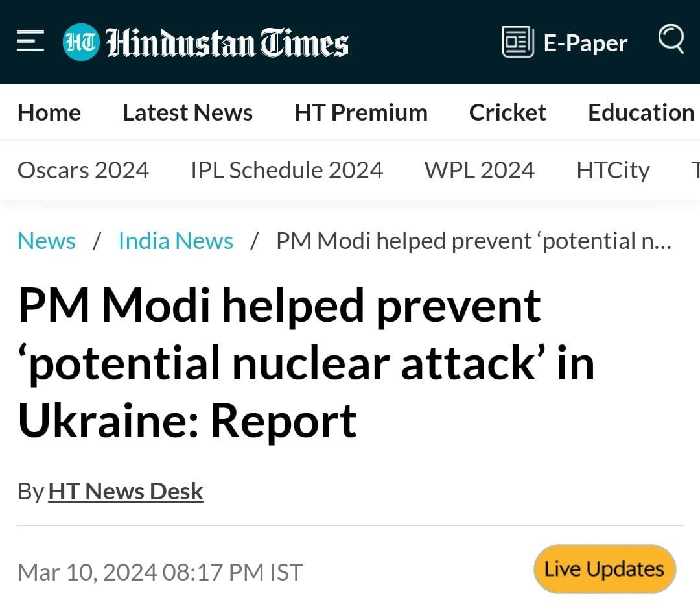Viewport: 700px width, 611px height.
Task: Open the HT News Desk author page
Action: point(126,491)
